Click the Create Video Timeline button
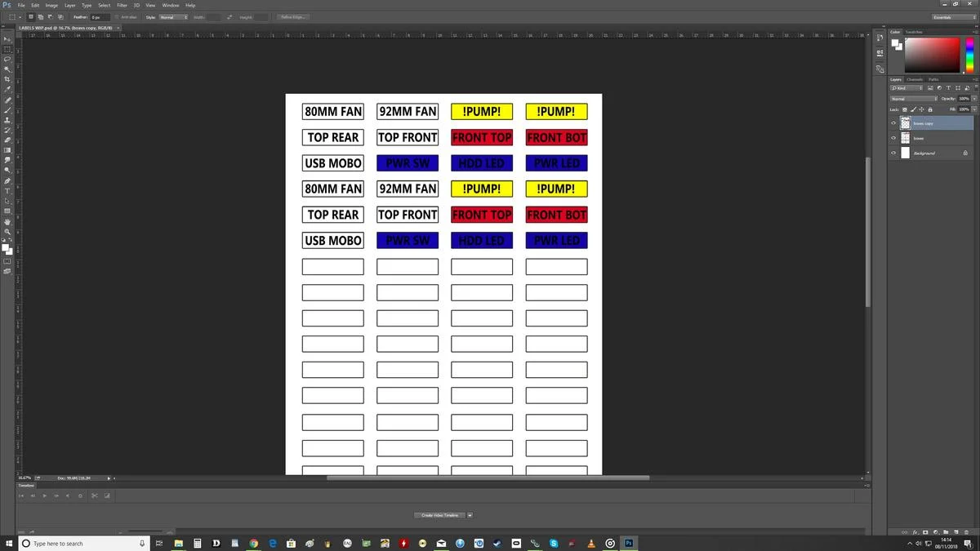The image size is (980, 551). coord(441,515)
